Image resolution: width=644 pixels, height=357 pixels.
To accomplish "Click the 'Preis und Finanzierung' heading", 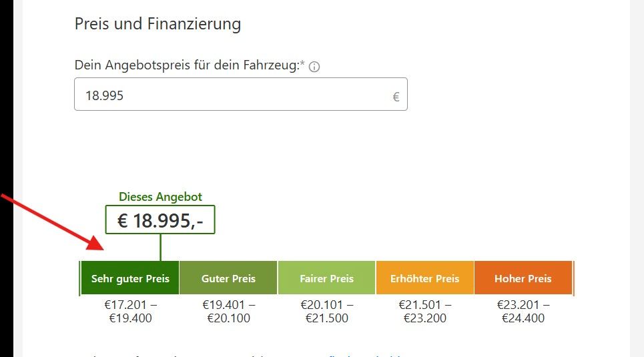I will (x=157, y=25).
